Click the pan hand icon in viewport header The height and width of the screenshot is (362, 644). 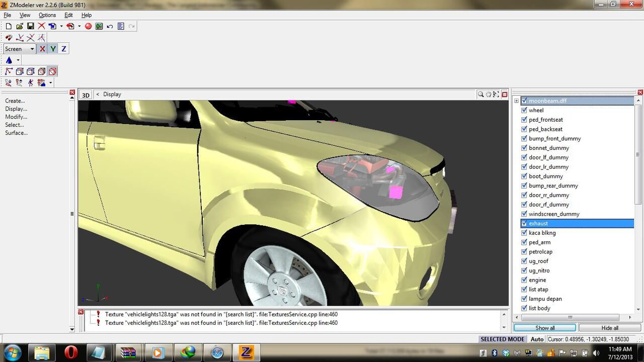click(x=488, y=95)
